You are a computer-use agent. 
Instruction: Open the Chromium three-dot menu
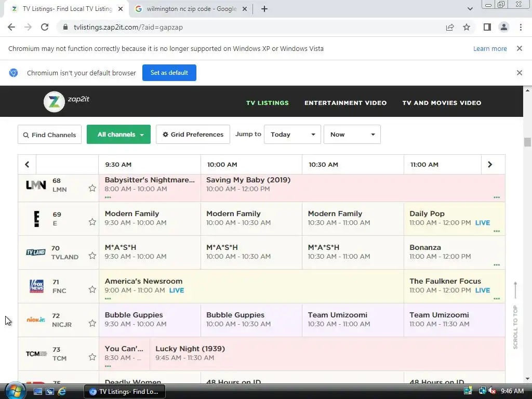521,27
